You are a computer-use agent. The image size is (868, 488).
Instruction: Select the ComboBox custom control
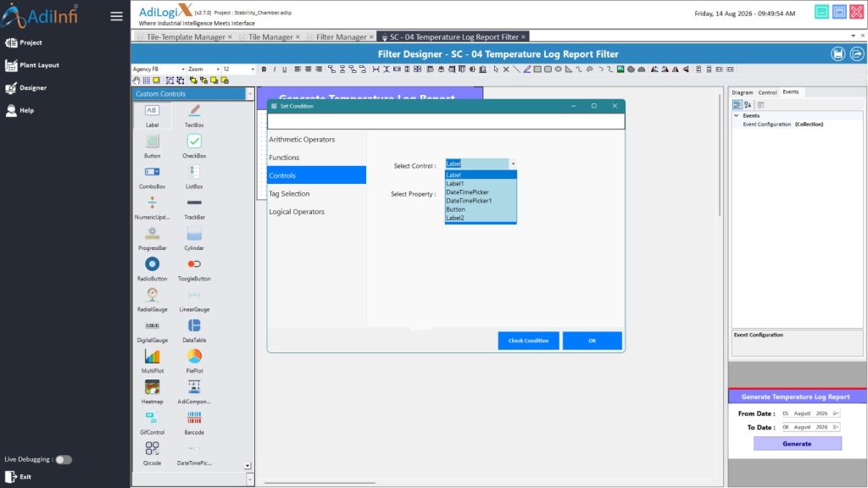(152, 178)
